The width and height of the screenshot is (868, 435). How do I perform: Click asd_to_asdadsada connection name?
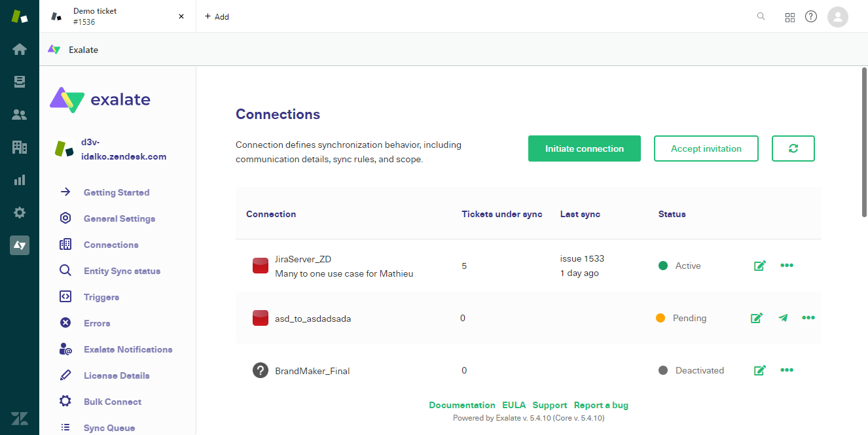pos(313,319)
